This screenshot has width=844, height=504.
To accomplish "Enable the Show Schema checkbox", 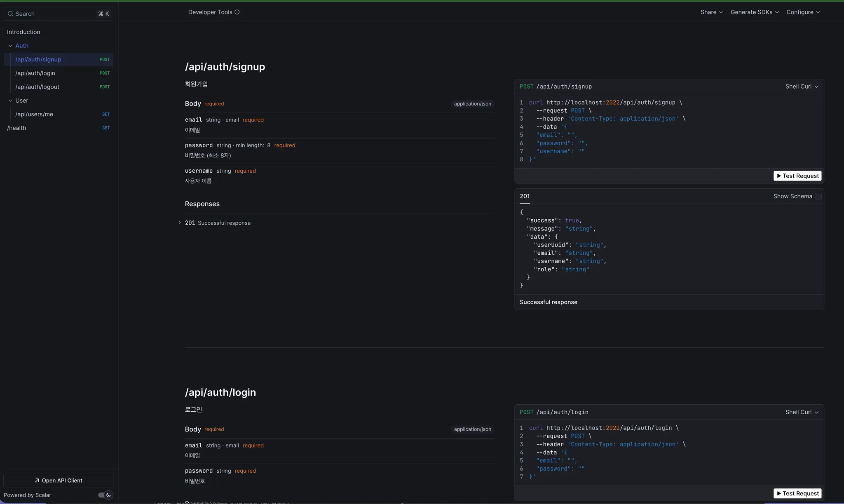I will click(x=818, y=197).
